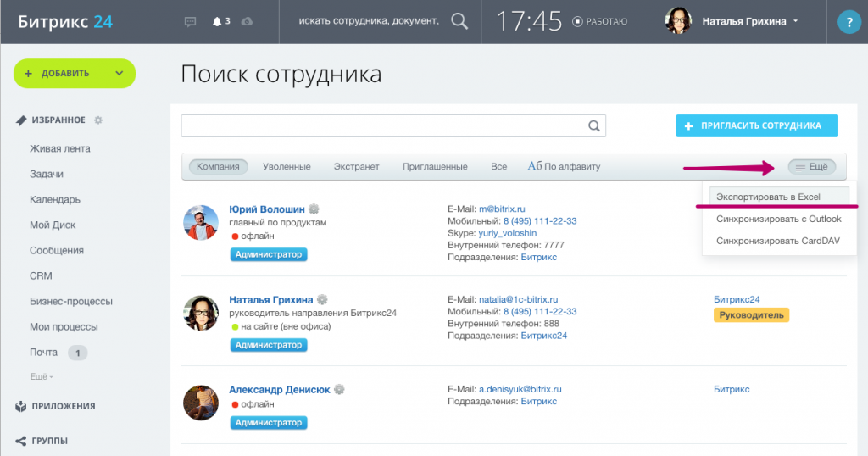Click email link natalia@1c-bitrix.ru
This screenshot has height=456, width=868.
[x=518, y=299]
